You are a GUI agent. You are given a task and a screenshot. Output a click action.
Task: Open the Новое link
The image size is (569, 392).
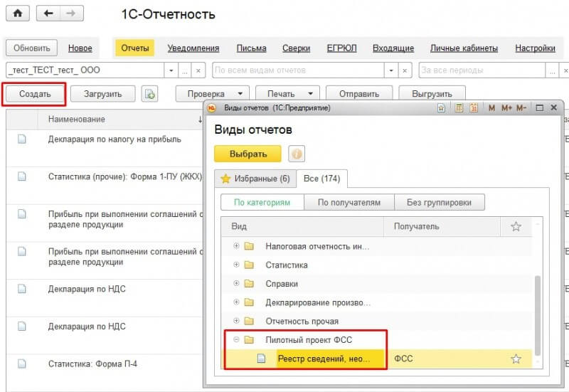80,48
